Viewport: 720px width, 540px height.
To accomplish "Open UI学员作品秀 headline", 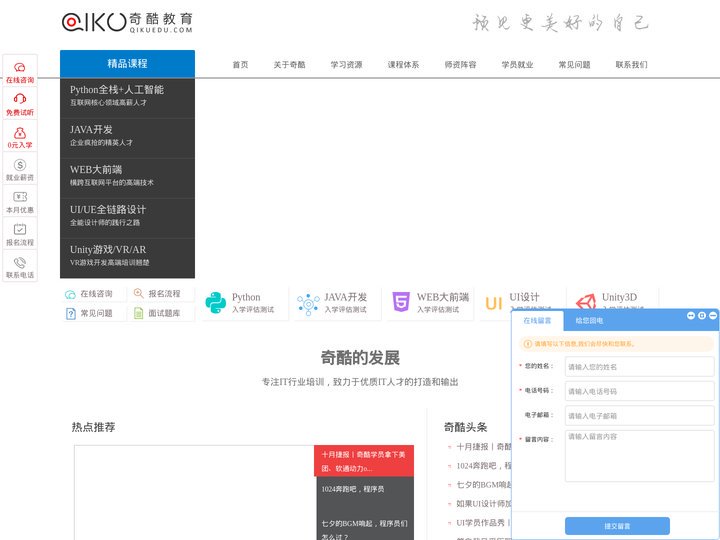I will (x=484, y=523).
